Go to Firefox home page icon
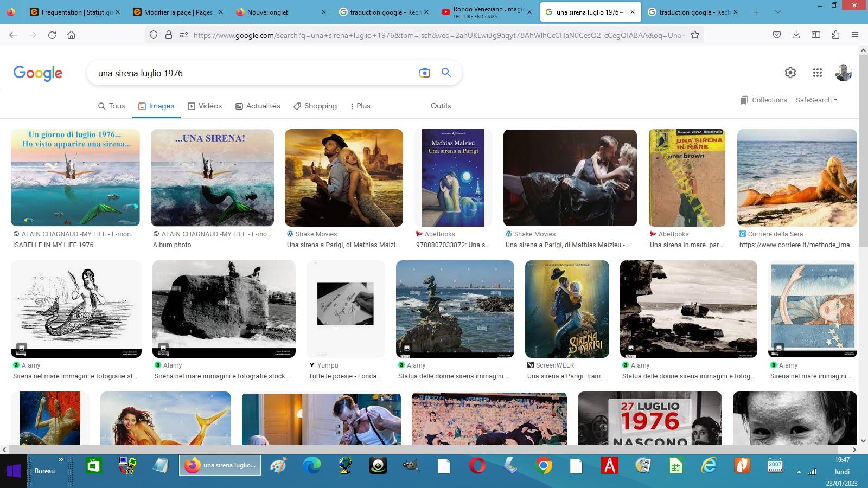 71,35
